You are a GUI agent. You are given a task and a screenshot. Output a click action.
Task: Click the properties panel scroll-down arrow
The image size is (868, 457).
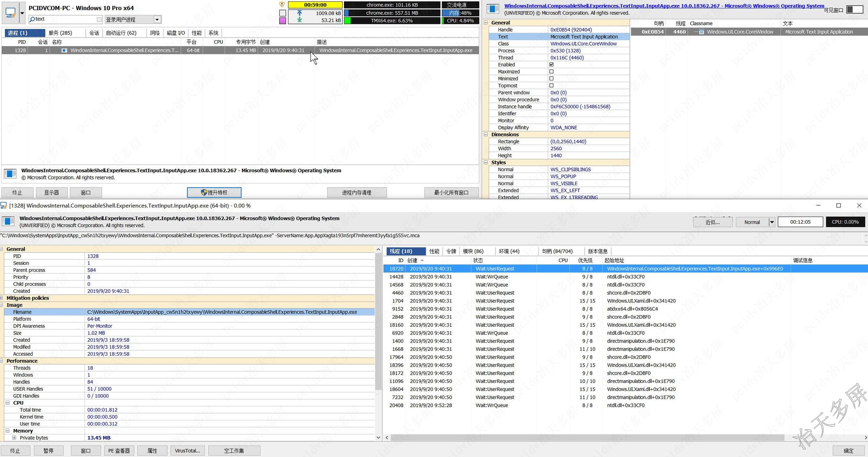(x=378, y=438)
